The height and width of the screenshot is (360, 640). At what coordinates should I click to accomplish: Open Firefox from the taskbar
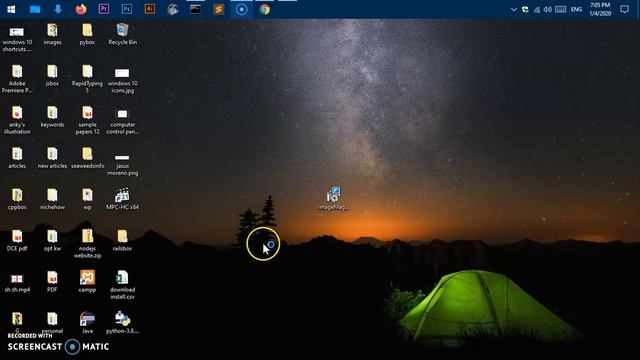point(81,9)
